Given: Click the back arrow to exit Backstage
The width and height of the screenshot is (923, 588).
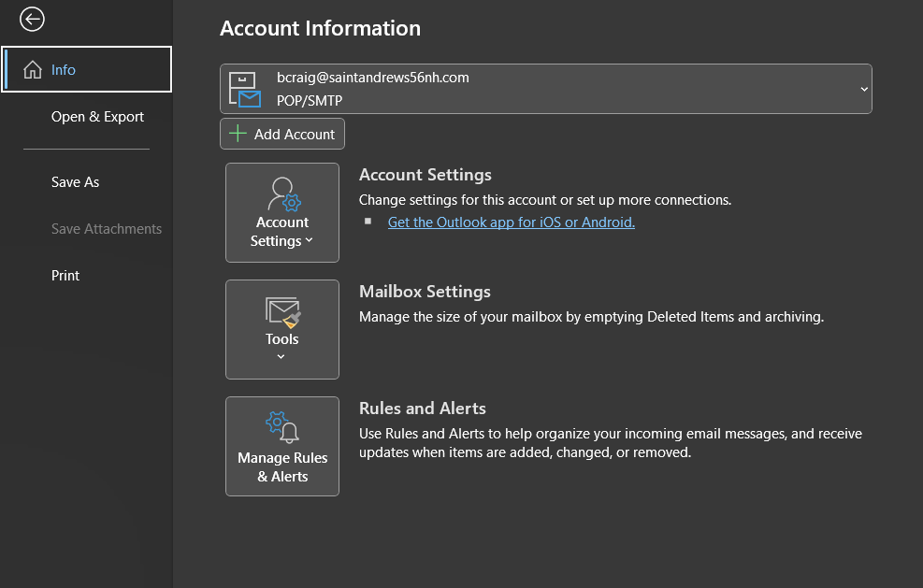Looking at the screenshot, I should click(32, 19).
